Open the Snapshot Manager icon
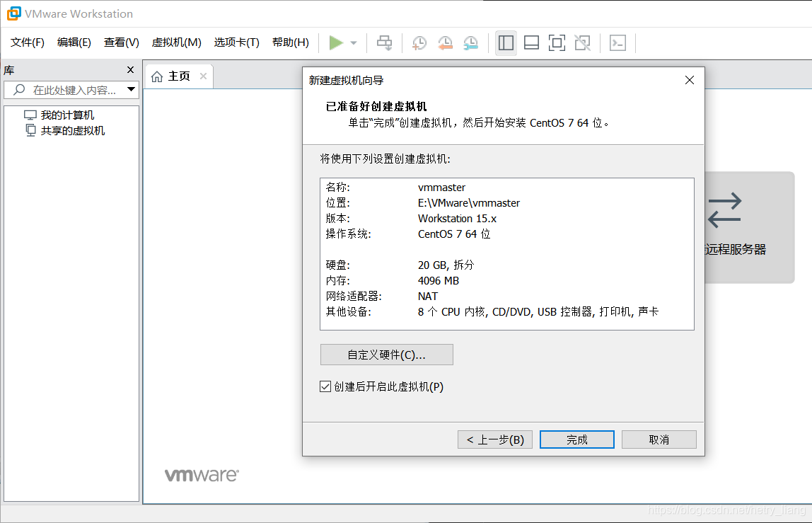The image size is (812, 523). click(471, 42)
